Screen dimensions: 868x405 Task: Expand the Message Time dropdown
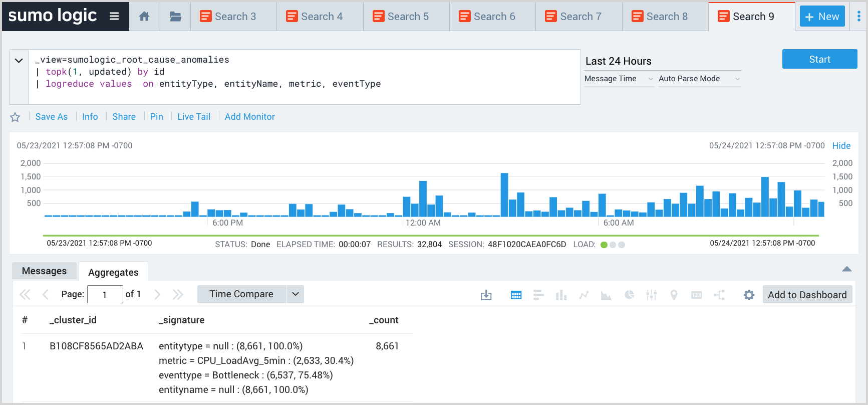click(619, 79)
